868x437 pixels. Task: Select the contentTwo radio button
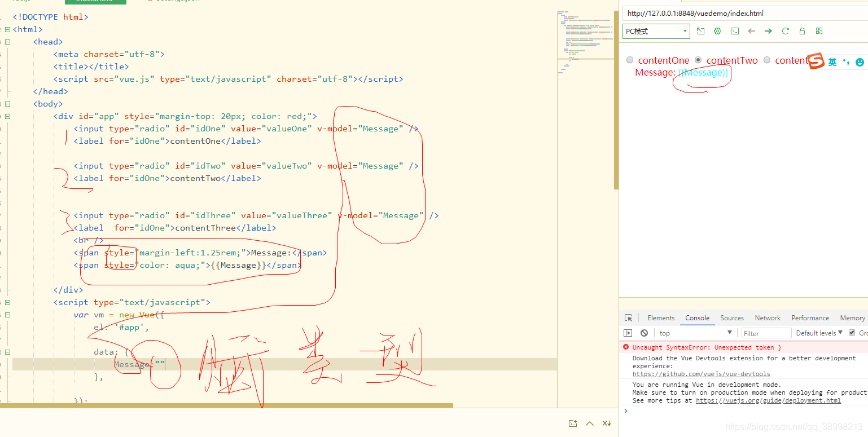[698, 60]
